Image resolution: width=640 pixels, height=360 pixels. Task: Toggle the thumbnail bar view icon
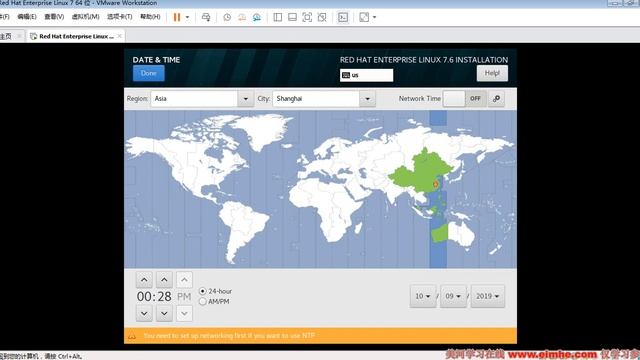292,17
